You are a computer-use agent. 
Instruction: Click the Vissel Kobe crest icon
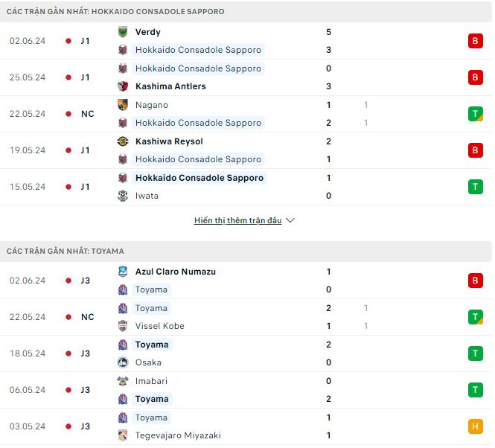pos(123,326)
